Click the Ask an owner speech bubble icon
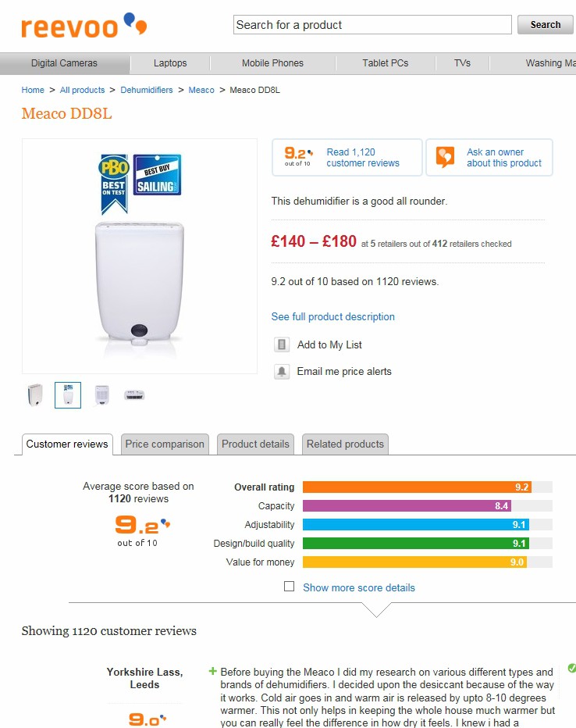Image resolution: width=576 pixels, height=728 pixels. [445, 157]
